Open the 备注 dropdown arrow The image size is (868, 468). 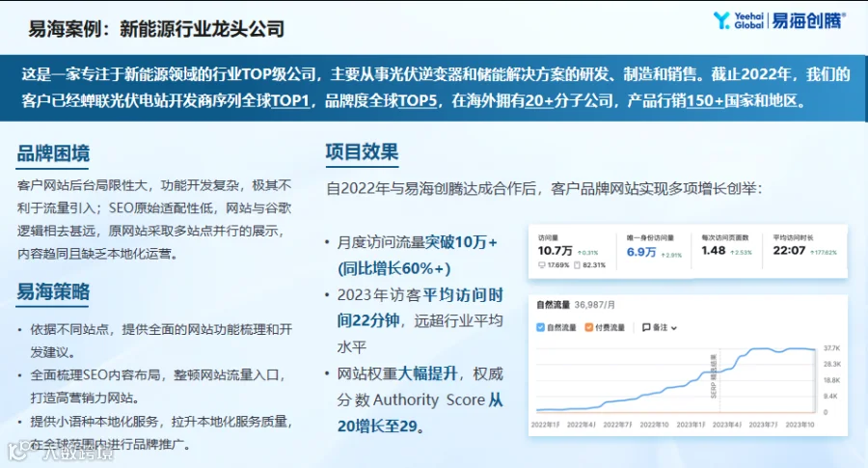674,328
